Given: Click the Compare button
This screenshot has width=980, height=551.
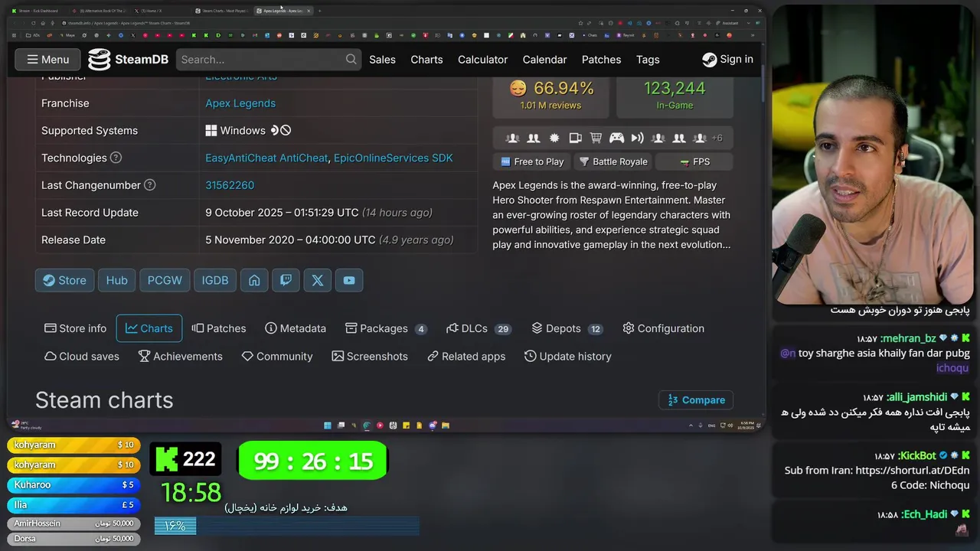Looking at the screenshot, I should tap(696, 400).
